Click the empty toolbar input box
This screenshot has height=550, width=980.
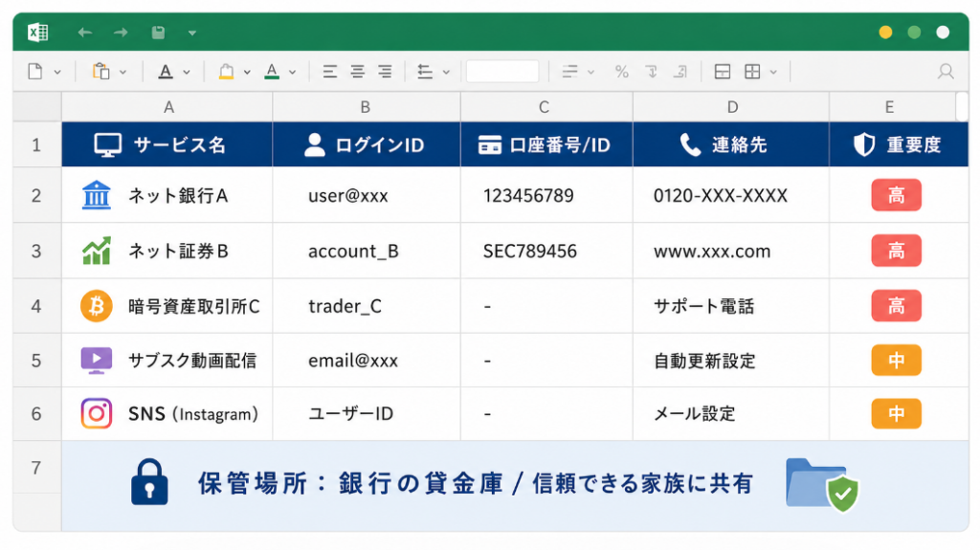pyautogui.click(x=502, y=71)
